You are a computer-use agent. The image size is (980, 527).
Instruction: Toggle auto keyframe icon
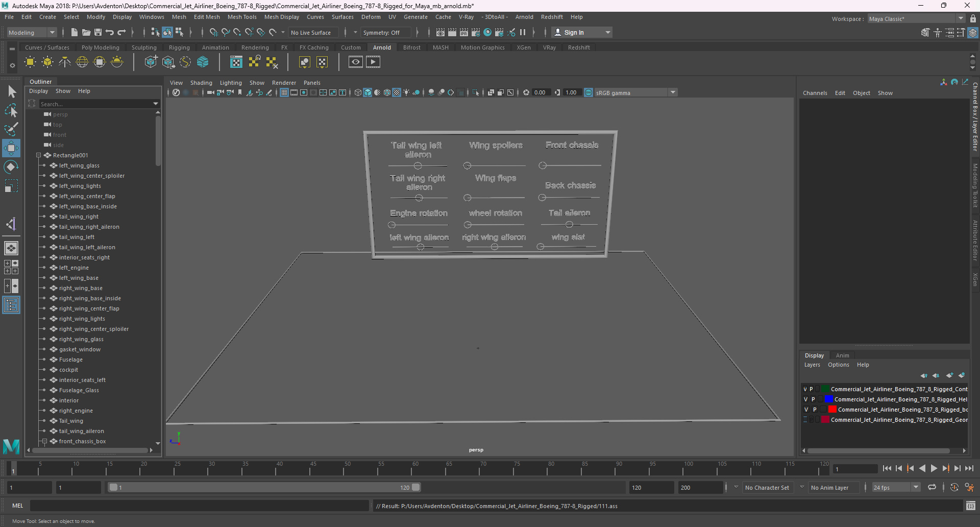click(x=954, y=487)
